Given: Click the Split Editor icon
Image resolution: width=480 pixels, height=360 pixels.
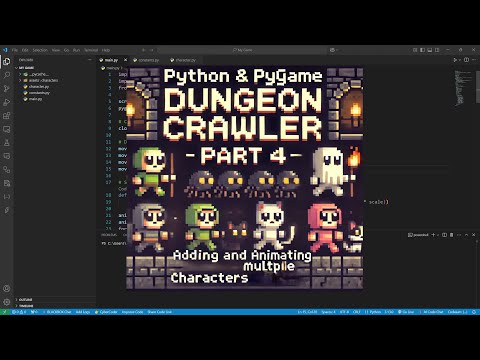Looking at the screenshot, I should [x=466, y=60].
